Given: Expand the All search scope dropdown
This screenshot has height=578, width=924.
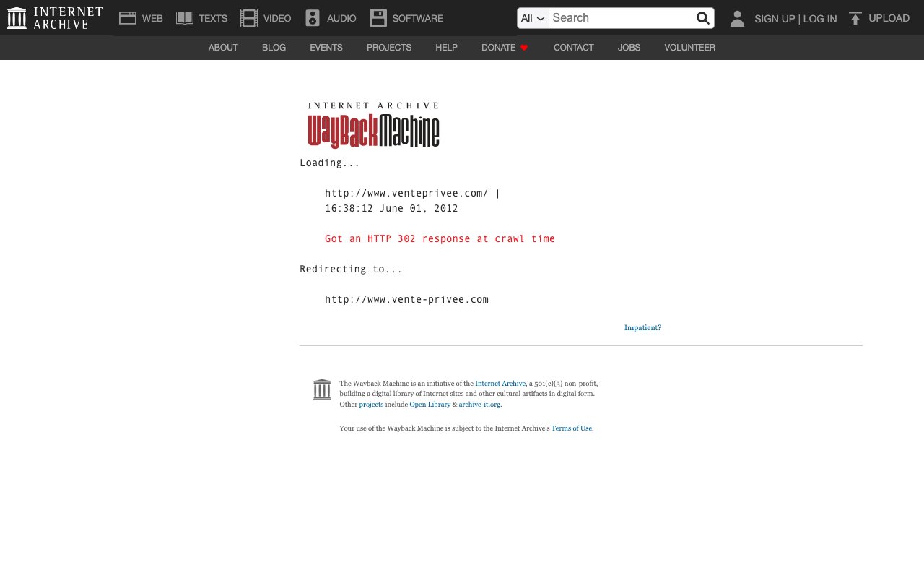Looking at the screenshot, I should point(533,18).
